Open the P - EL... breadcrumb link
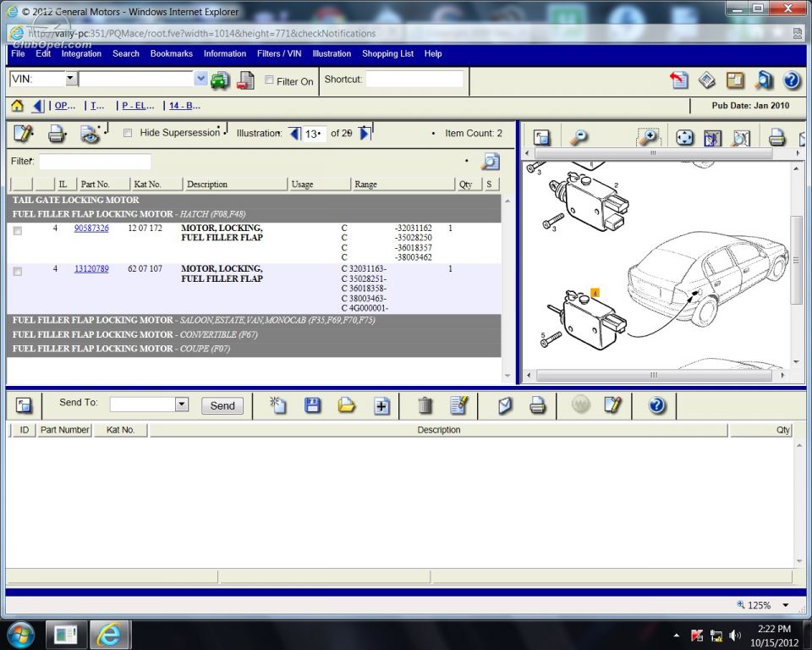 pyautogui.click(x=138, y=106)
